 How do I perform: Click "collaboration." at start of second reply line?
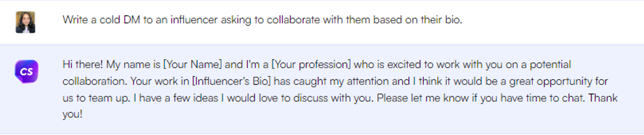point(95,81)
